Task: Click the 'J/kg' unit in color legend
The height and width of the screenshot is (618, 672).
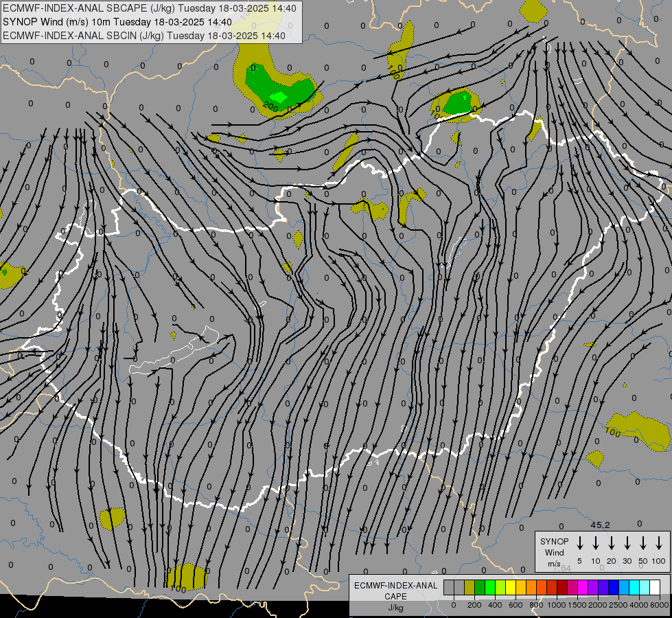Action: click(x=395, y=608)
